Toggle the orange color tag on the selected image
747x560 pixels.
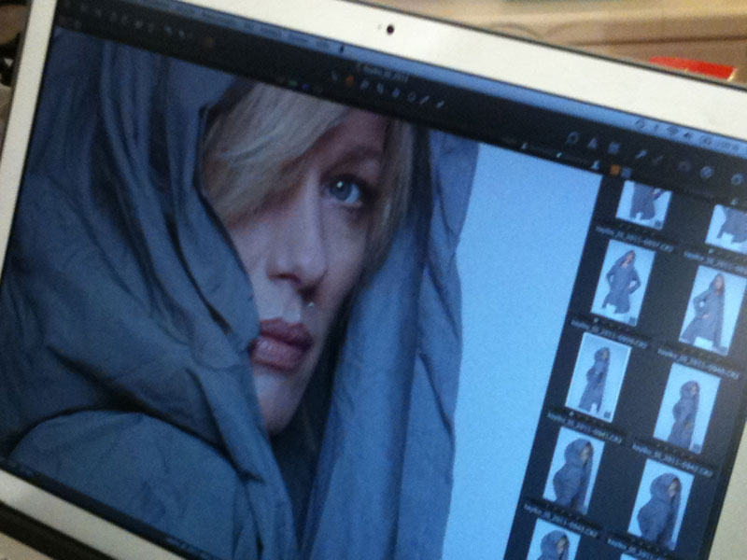[613, 168]
